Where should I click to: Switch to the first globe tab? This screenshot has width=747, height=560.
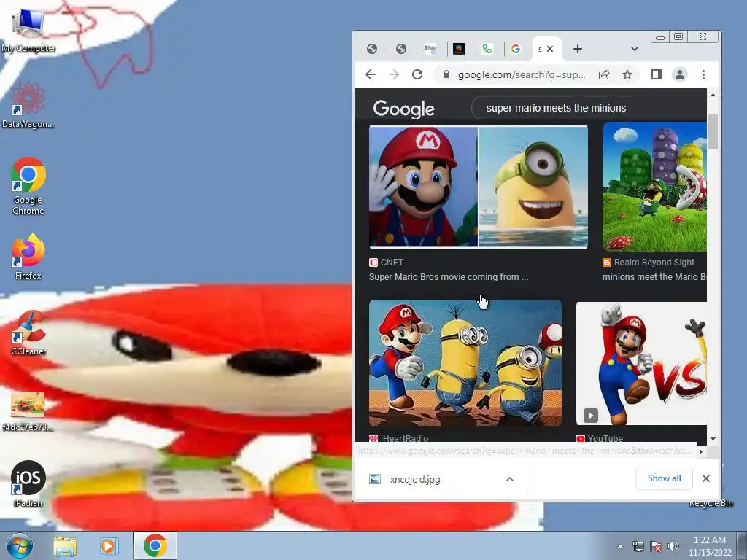pos(372,49)
